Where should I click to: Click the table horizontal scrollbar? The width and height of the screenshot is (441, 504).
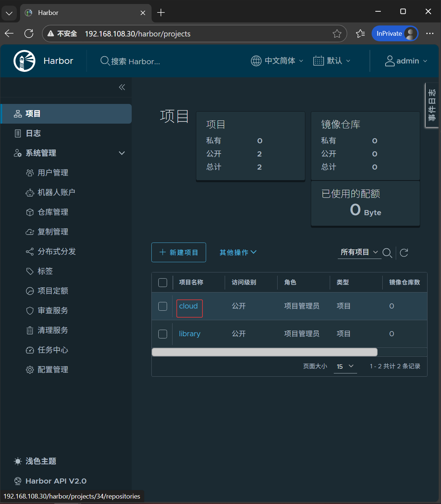coord(264,352)
